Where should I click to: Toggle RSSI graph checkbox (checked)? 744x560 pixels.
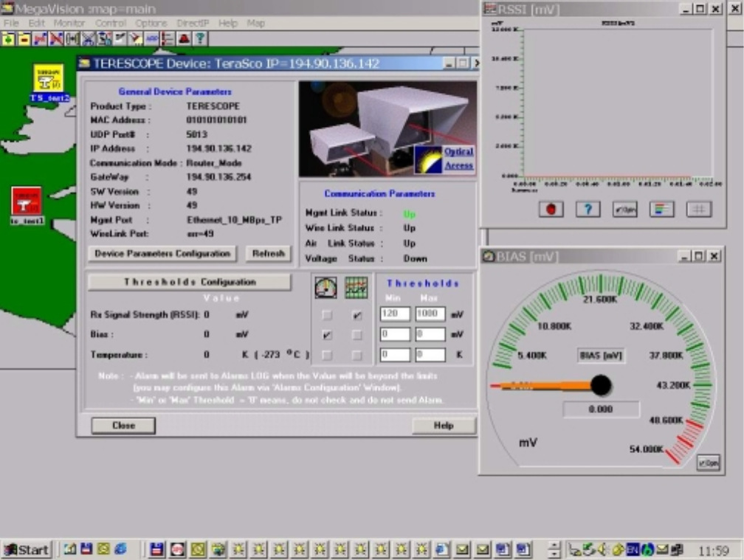[x=356, y=315]
